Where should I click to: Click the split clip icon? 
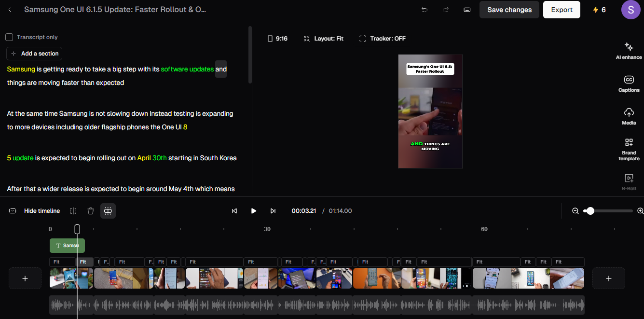click(x=73, y=211)
